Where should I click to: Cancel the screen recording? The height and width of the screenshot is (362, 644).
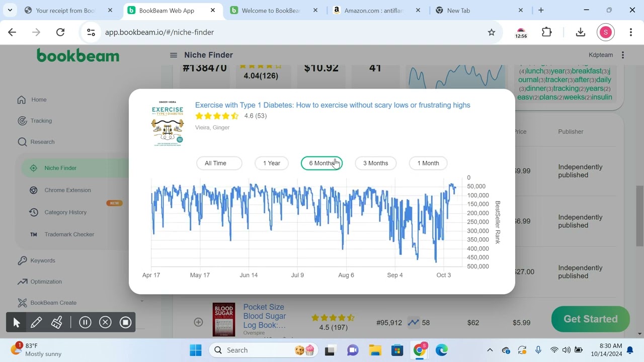point(105,322)
